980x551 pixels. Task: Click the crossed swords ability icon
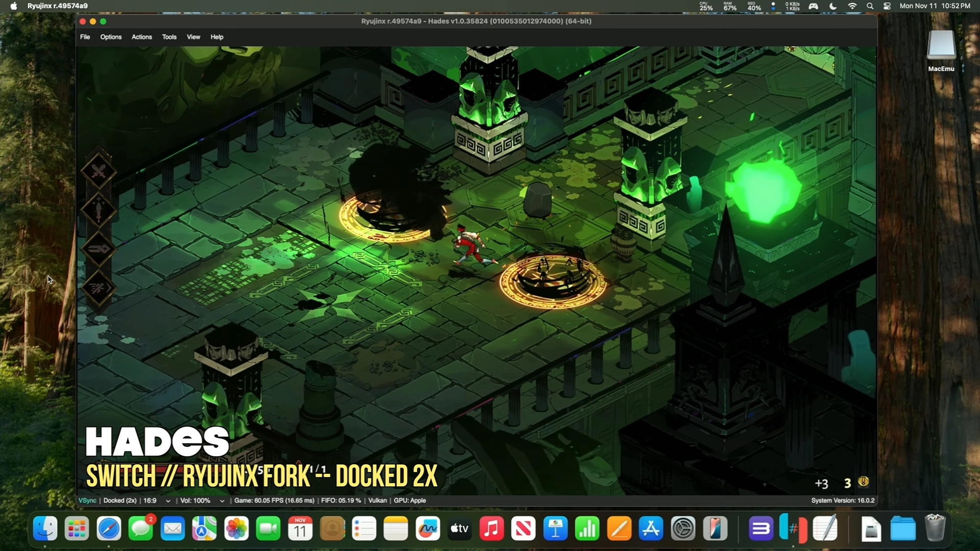click(x=99, y=171)
